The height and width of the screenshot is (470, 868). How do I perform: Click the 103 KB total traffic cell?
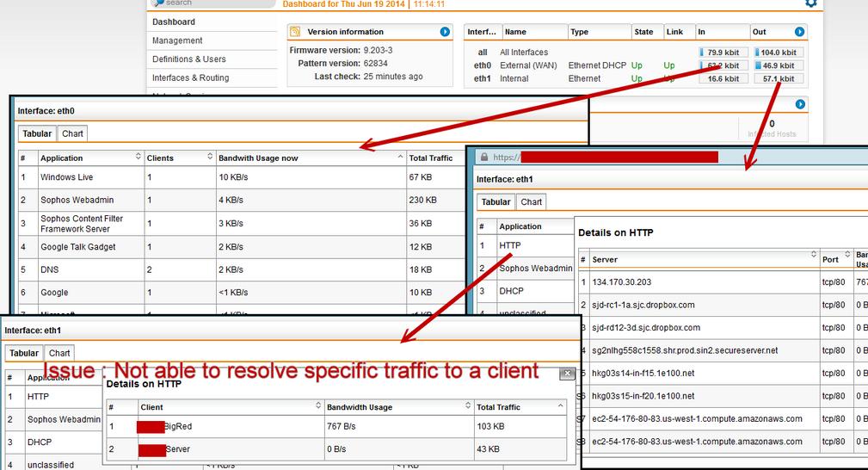coord(520,426)
